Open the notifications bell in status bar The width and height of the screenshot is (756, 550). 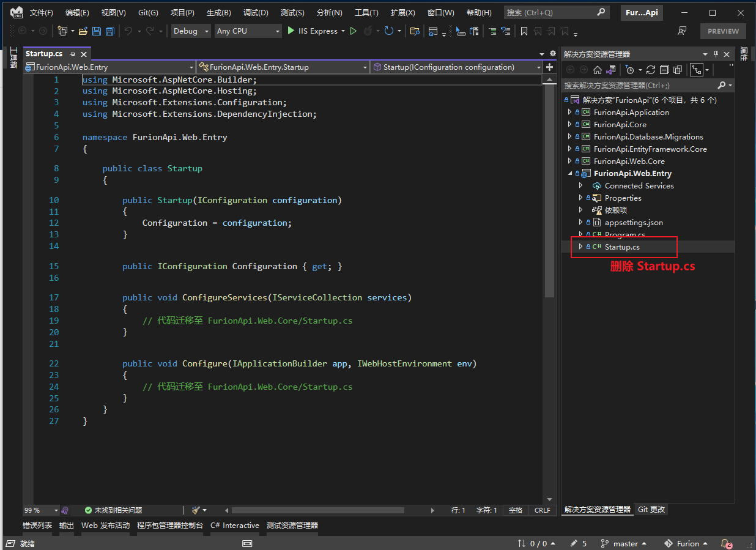(726, 543)
